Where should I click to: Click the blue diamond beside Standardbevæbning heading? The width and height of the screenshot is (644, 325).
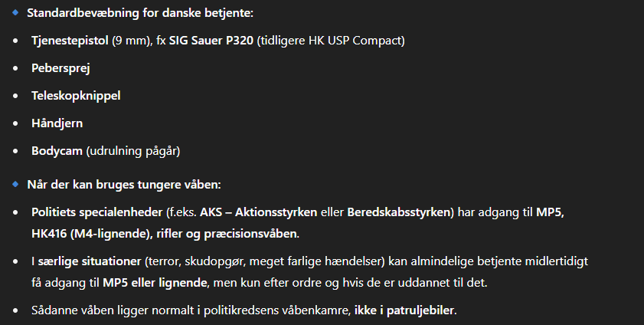(x=15, y=13)
